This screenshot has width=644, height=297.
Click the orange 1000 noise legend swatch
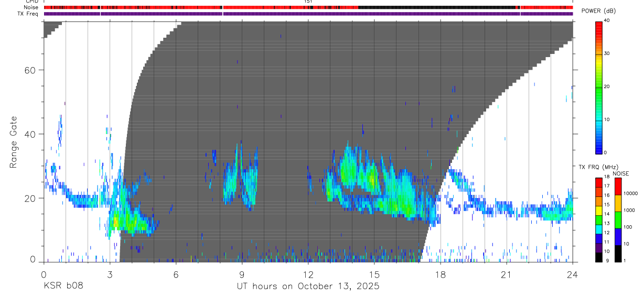coord(618,203)
